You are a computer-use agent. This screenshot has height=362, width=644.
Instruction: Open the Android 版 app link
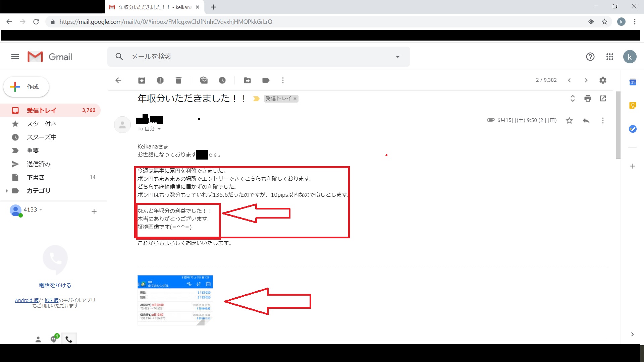26,300
